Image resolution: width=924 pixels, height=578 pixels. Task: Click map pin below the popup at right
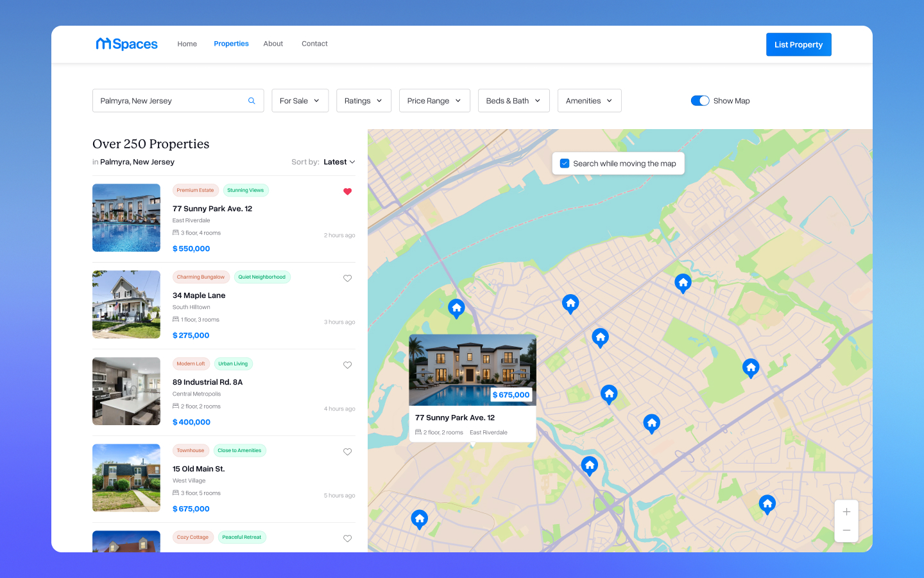589,466
